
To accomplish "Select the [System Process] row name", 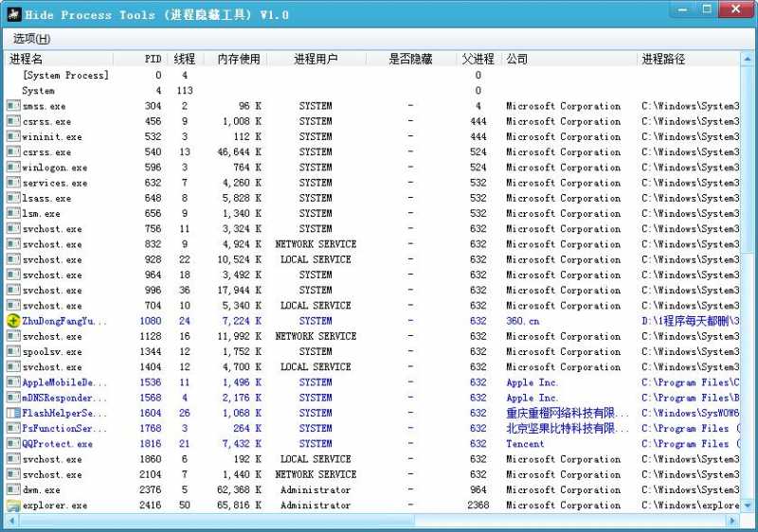I will click(65, 76).
